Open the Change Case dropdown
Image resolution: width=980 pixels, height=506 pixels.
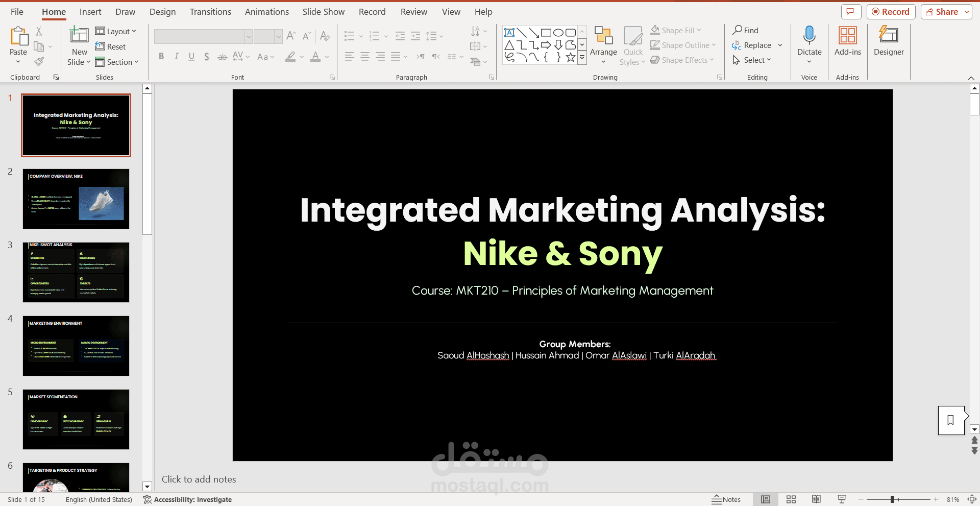pos(265,57)
